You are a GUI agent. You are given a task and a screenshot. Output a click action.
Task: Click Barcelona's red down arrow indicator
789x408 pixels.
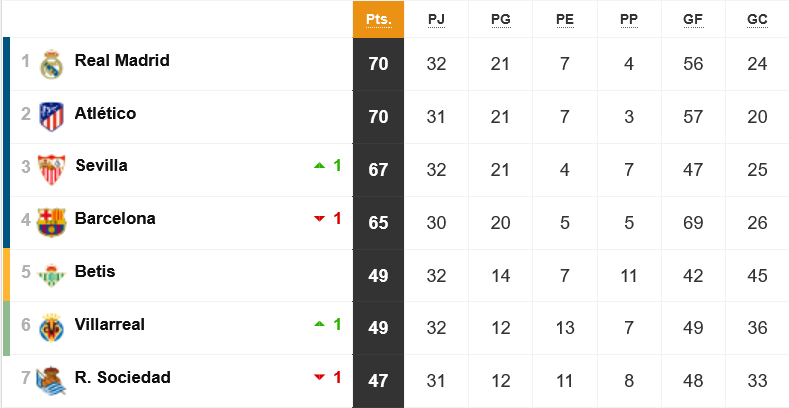320,218
